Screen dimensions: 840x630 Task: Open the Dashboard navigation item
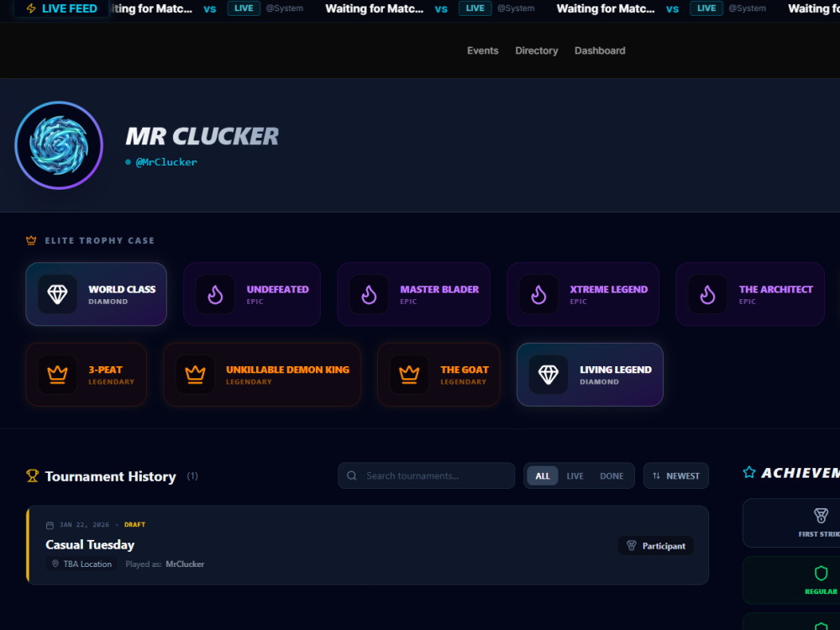(600, 50)
